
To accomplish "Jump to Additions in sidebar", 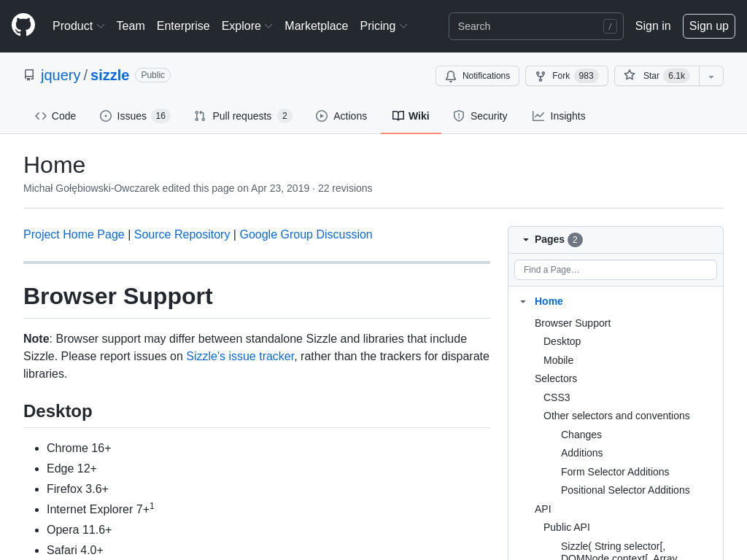I will pos(581,453).
